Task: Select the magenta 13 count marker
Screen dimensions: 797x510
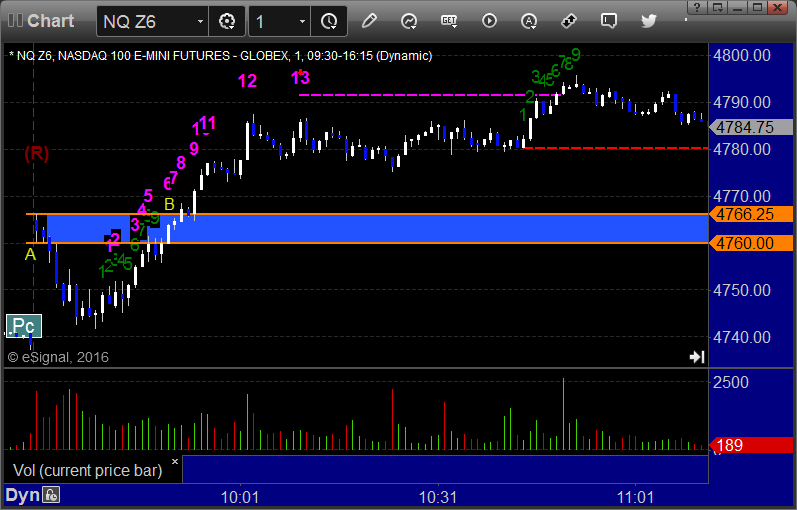Action: click(300, 78)
